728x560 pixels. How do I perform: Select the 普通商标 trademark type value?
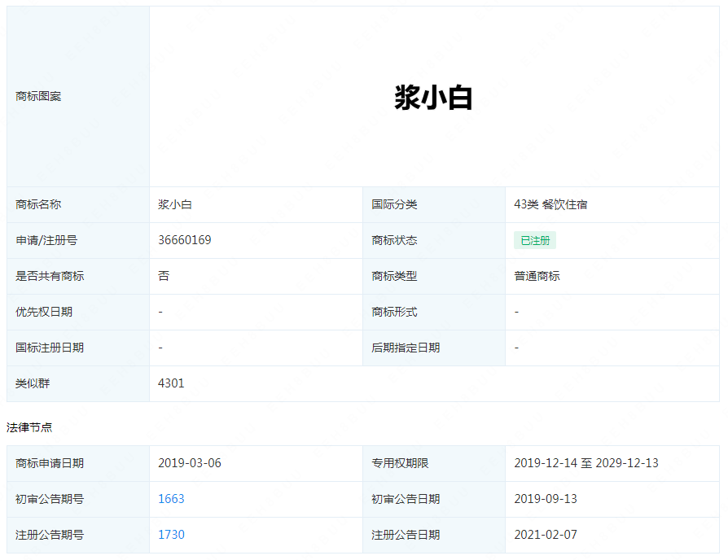537,276
